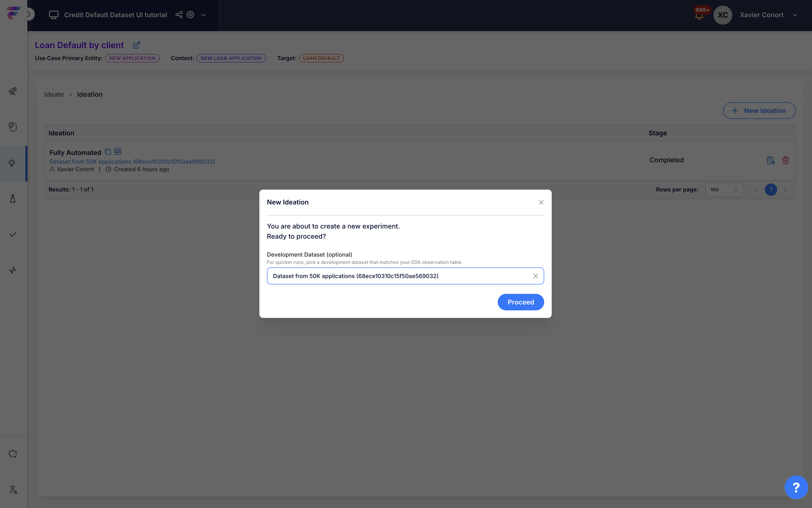The height and width of the screenshot is (508, 812).
Task: Open the rows per page dropdown
Action: [x=724, y=189]
